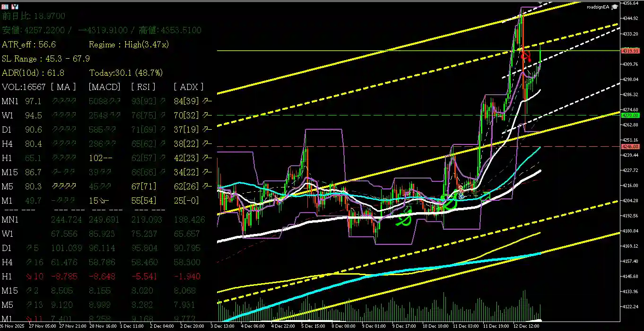Click the H1 row in the timeframe table

8,158
